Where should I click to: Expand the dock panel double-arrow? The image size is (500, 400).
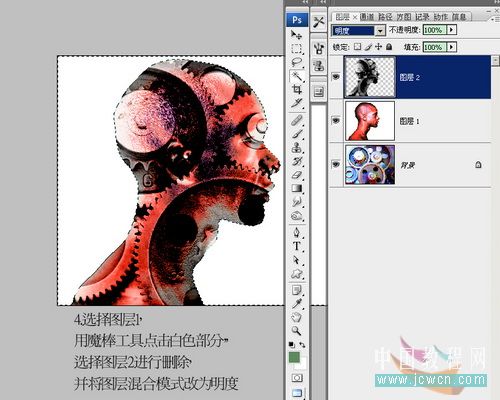coord(323,2)
